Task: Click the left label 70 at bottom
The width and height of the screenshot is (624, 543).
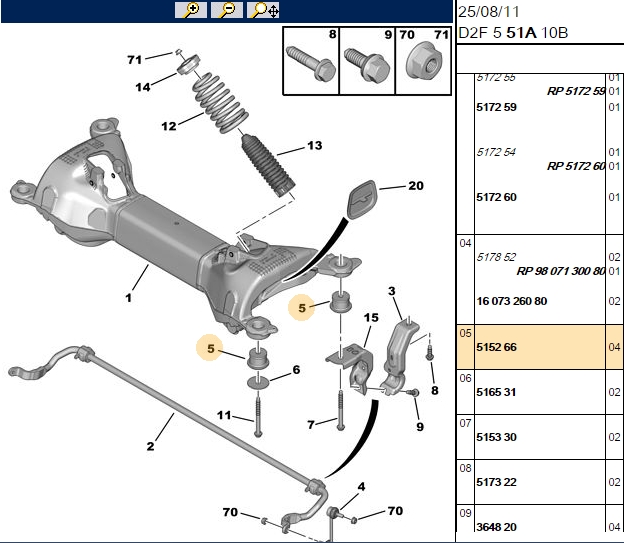Action: pyautogui.click(x=230, y=512)
